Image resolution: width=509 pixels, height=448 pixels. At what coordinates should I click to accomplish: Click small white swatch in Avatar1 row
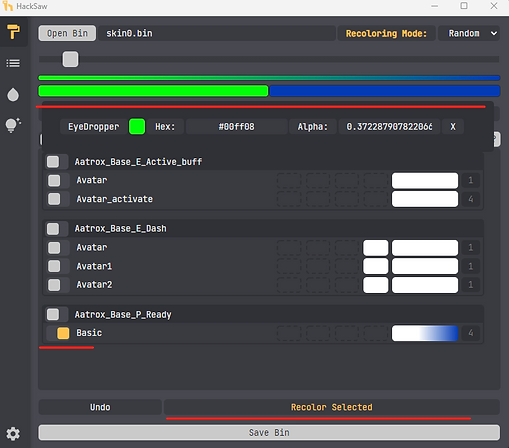pos(376,266)
